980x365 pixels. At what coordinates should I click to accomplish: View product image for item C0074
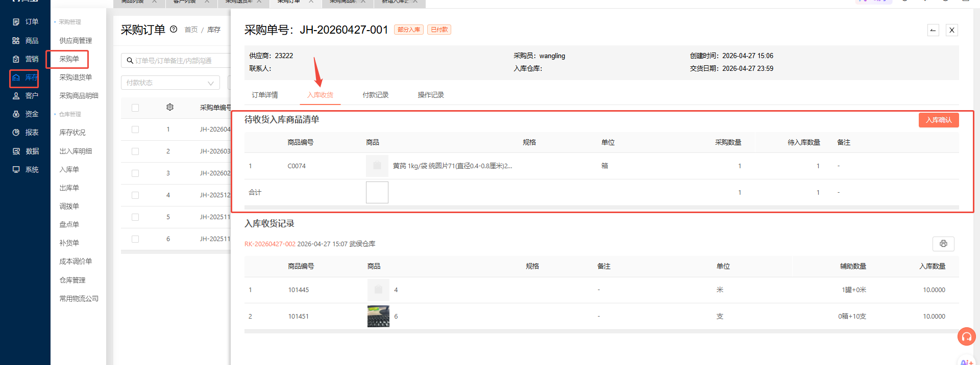pos(377,166)
